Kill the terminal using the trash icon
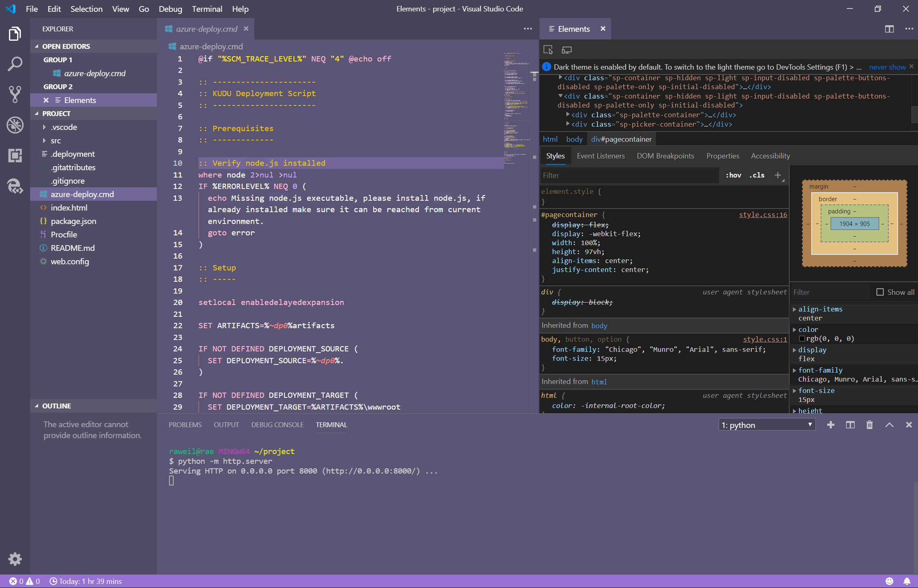918x588 pixels. tap(869, 425)
